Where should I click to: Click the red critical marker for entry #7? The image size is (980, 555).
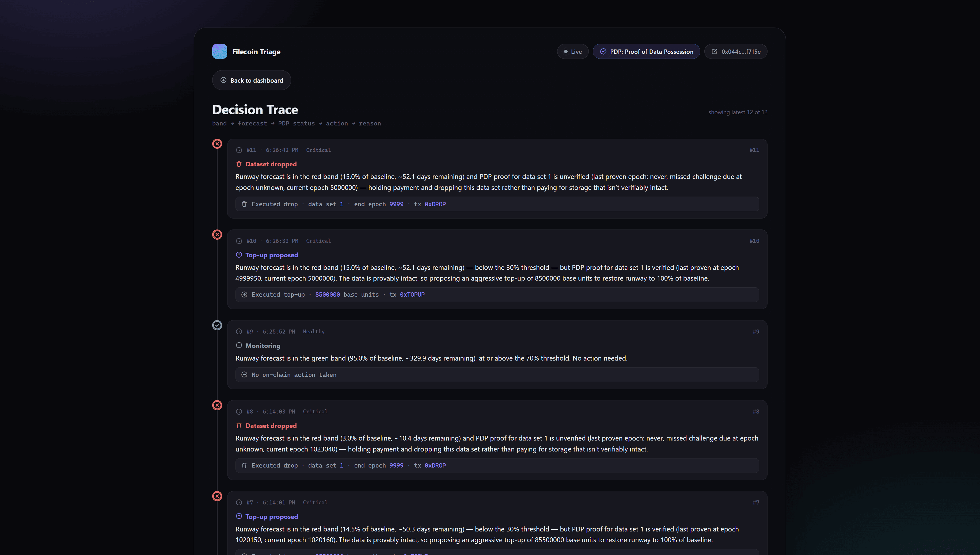pos(217,496)
